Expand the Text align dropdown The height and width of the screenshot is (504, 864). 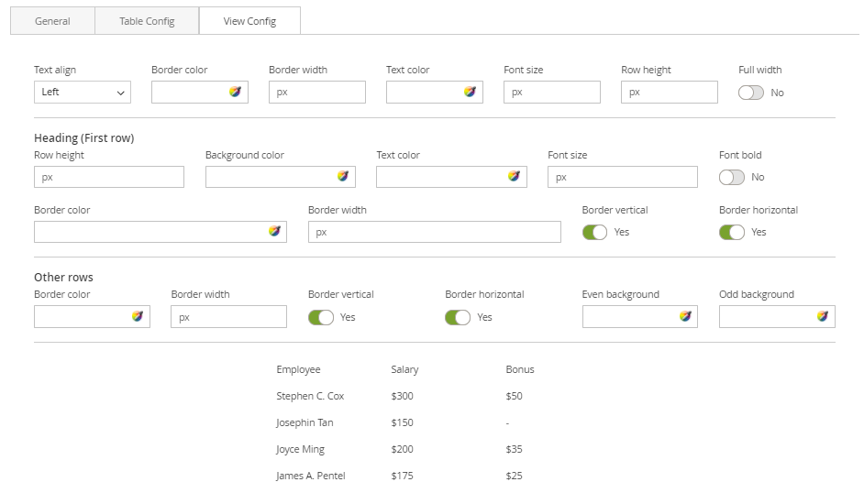point(83,92)
